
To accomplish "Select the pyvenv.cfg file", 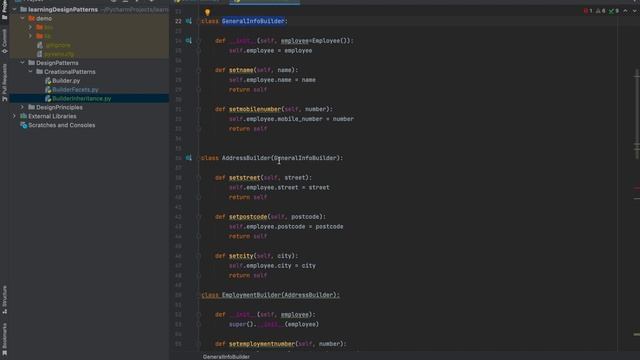I will pos(59,54).
